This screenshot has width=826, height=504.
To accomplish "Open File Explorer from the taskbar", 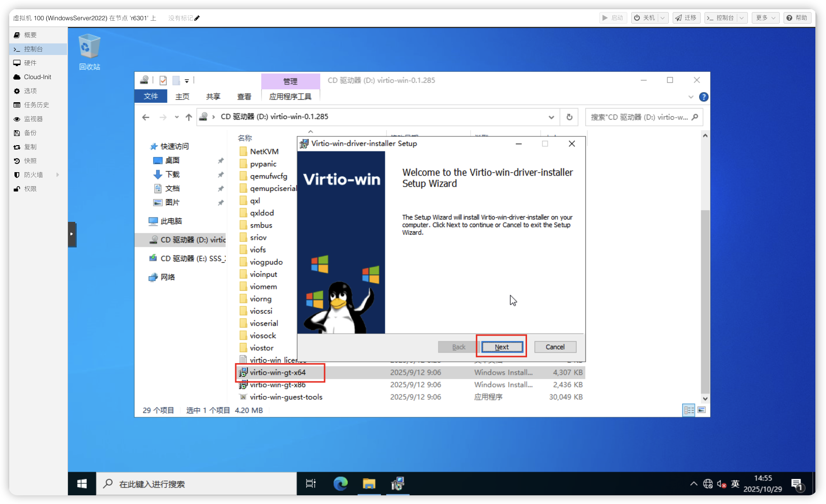I will (369, 483).
